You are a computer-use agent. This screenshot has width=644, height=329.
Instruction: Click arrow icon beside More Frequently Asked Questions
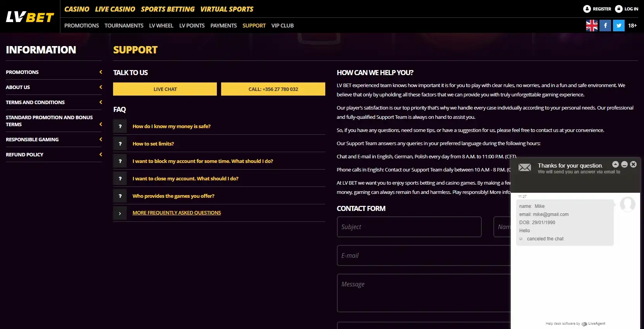click(120, 213)
